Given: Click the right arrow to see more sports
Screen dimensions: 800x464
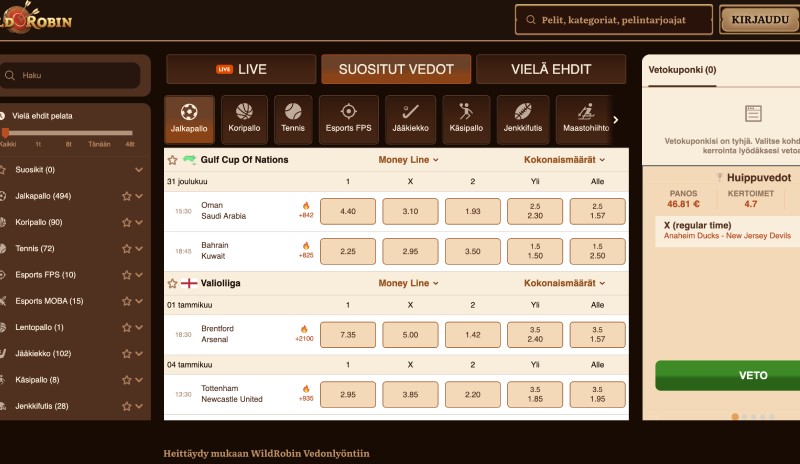Looking at the screenshot, I should pos(616,120).
